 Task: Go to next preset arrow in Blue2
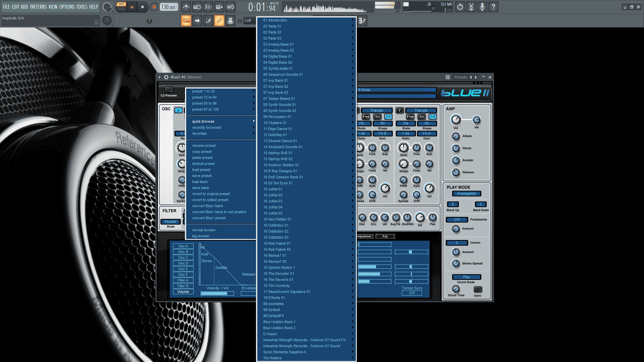(x=476, y=77)
